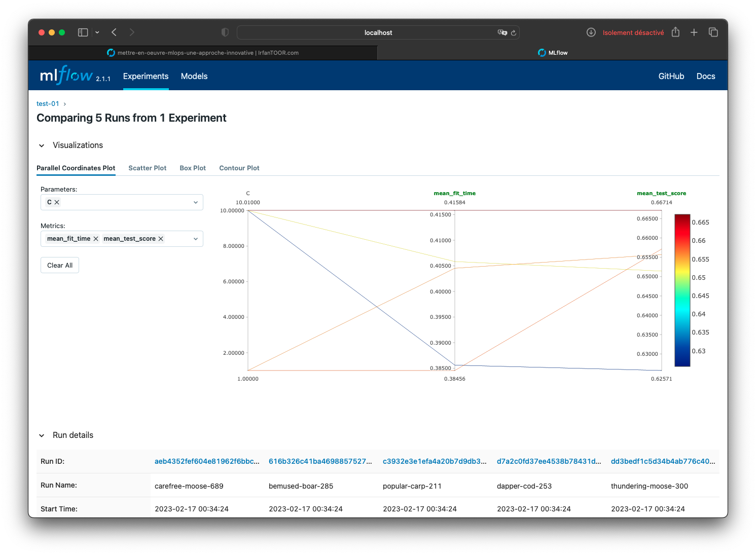Click the C axis label in plot
The width and height of the screenshot is (756, 555).
[x=248, y=193]
